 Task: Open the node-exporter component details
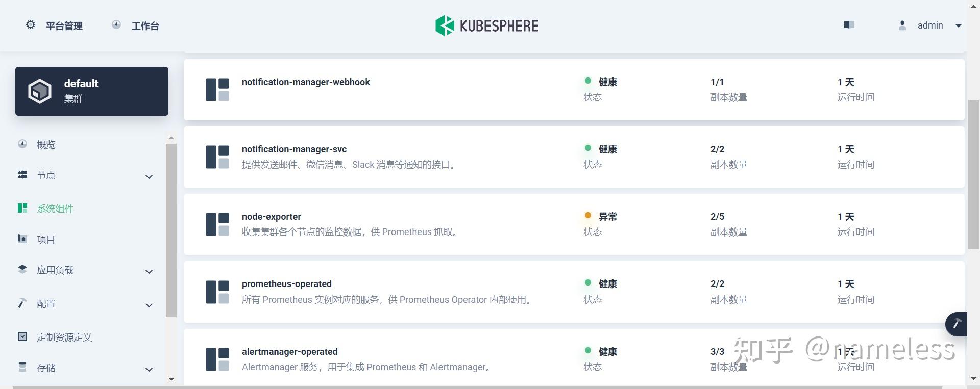pyautogui.click(x=271, y=216)
